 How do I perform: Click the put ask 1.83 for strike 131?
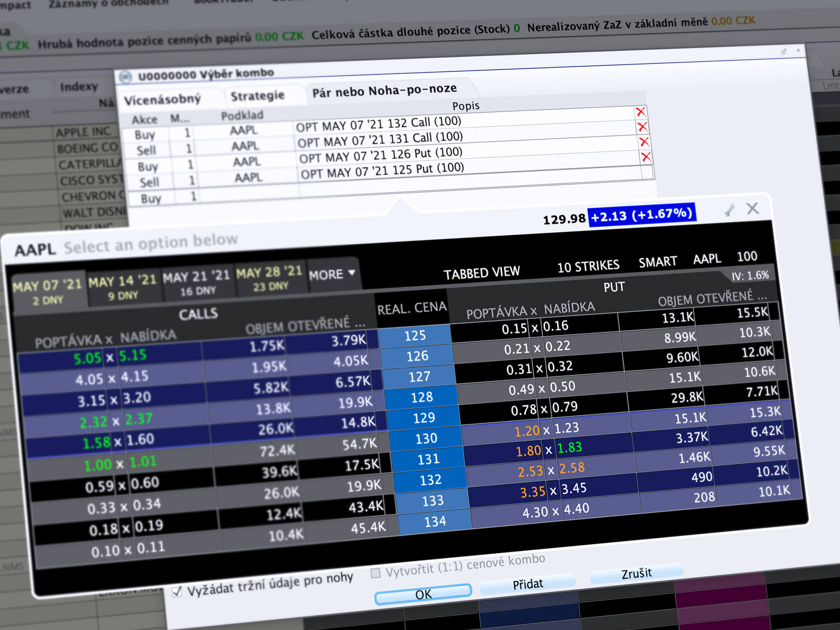pos(570,448)
